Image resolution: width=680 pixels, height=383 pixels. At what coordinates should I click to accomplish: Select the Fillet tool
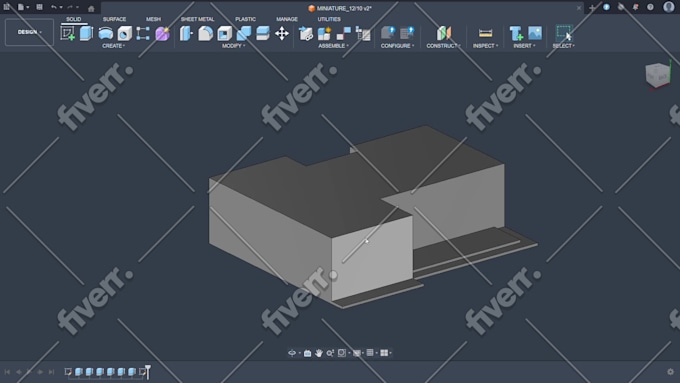tap(205, 33)
